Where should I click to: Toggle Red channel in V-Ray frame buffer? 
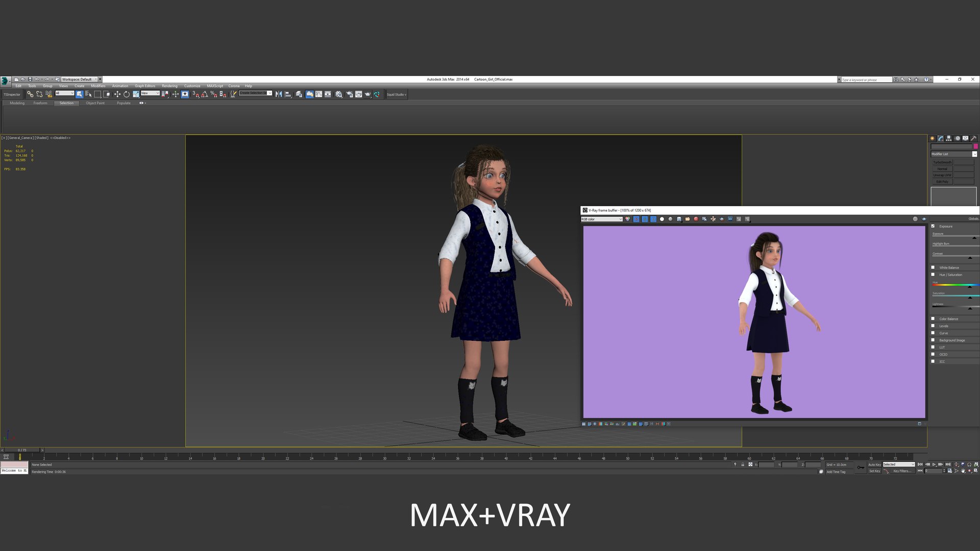pos(636,219)
